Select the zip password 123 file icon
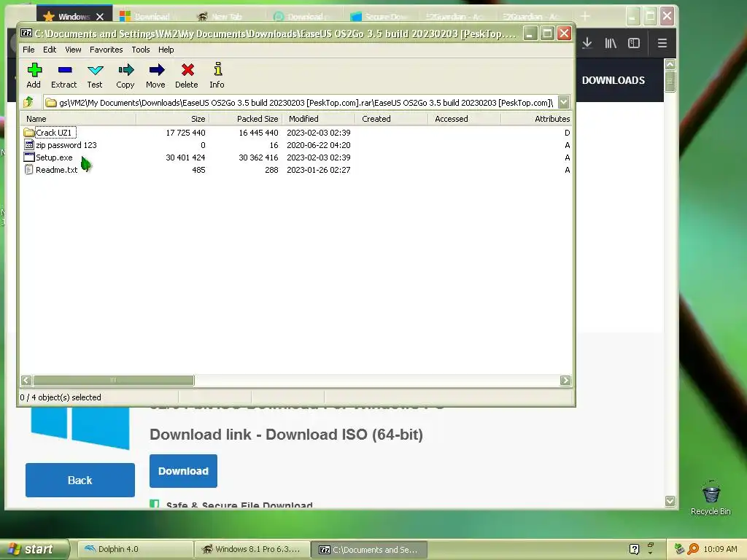Viewport: 747px width, 560px height. (x=29, y=145)
